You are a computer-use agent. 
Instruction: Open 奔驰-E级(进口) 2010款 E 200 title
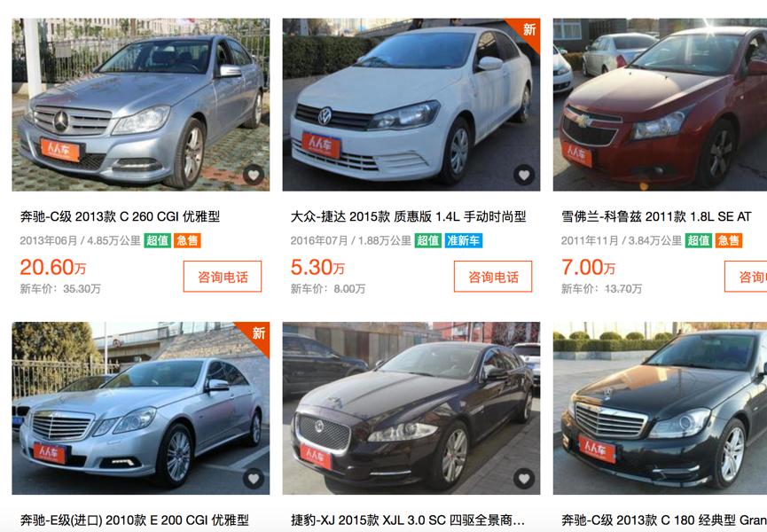[x=135, y=520]
